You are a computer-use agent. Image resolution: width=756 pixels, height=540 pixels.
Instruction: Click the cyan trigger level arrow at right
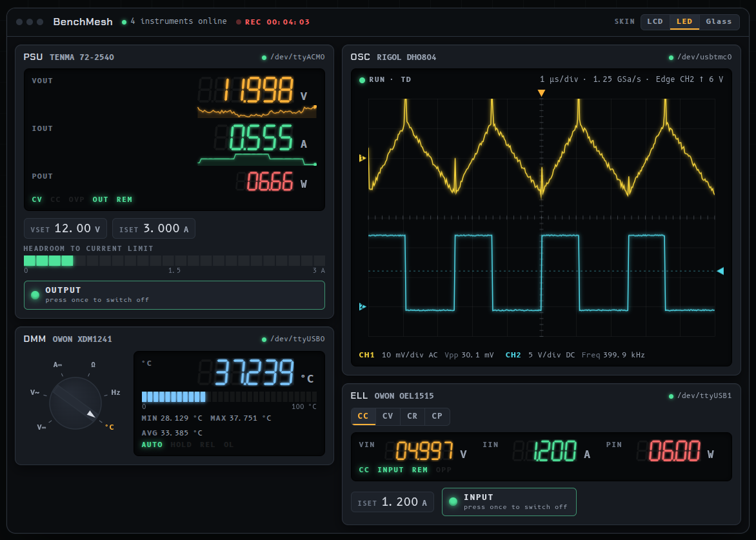[721, 271]
